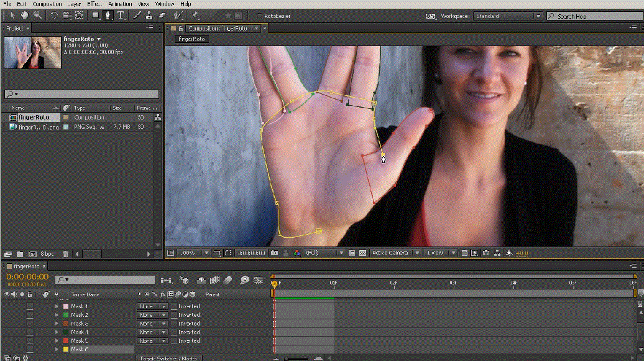Image resolution: width=644 pixels, height=361 pixels.
Task: Select the Rotation tool
Action: (54, 16)
